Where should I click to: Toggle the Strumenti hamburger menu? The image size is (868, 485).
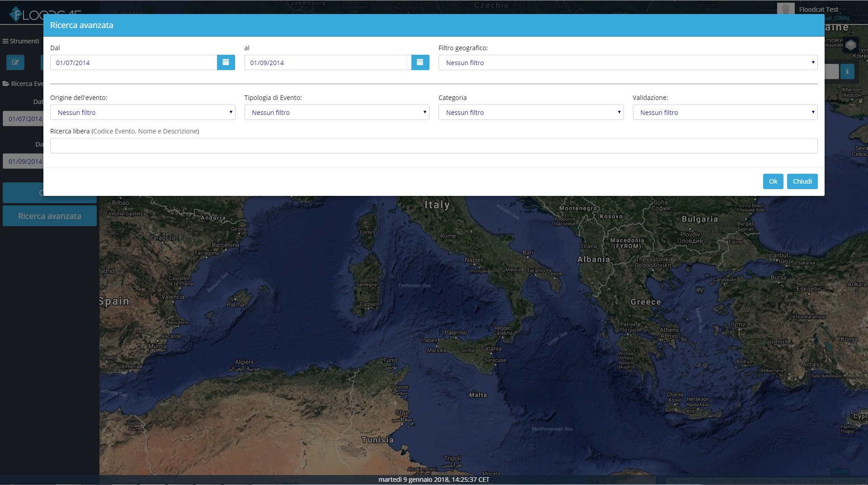pos(21,41)
